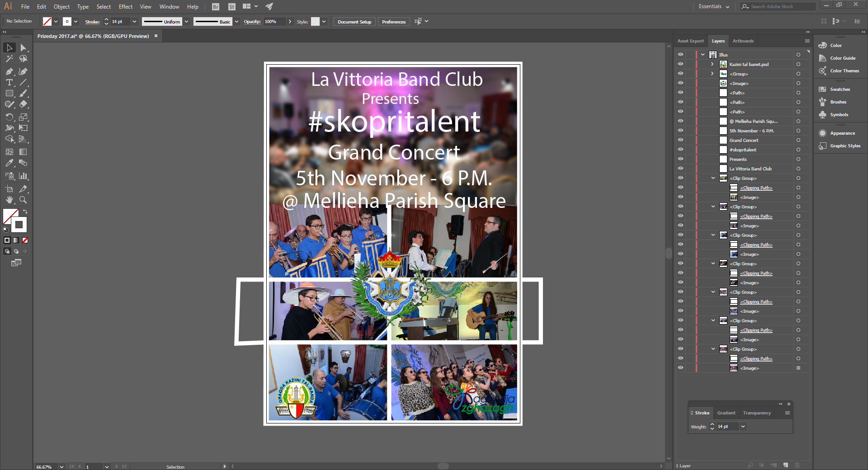
Task: Open the weight dropdown in Stroke panel
Action: point(743,427)
